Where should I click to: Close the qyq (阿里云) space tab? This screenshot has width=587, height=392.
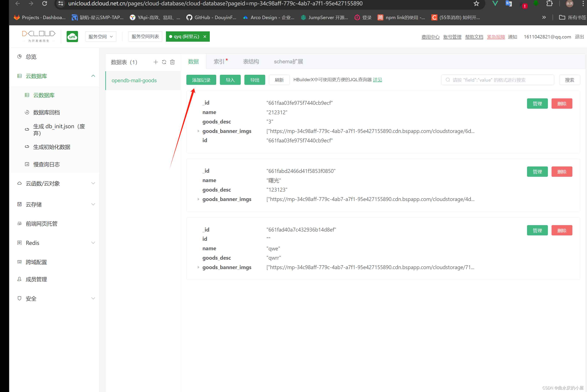pyautogui.click(x=205, y=37)
